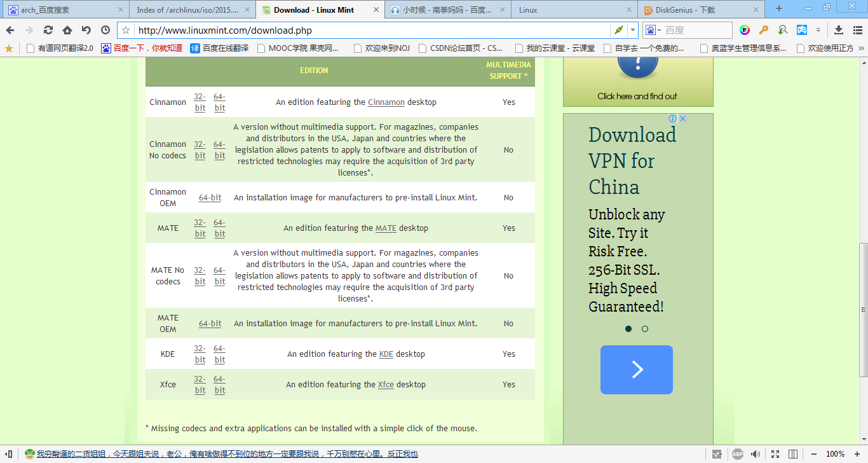868x463 pixels.
Task: Click the URL address bar field
Action: [372, 30]
